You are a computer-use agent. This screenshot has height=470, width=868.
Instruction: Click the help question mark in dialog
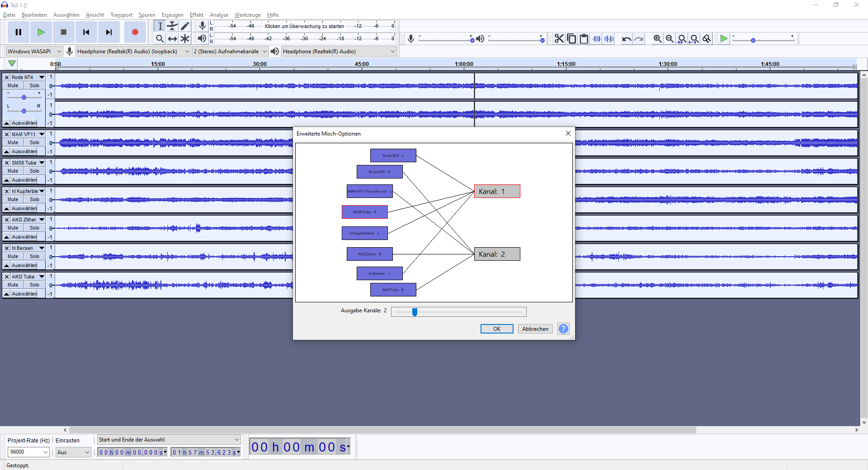(x=563, y=329)
